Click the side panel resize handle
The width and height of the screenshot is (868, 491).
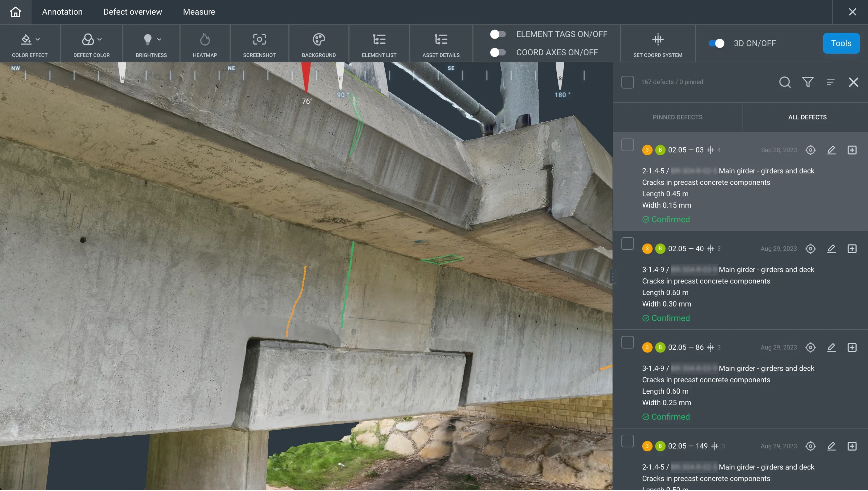click(612, 277)
